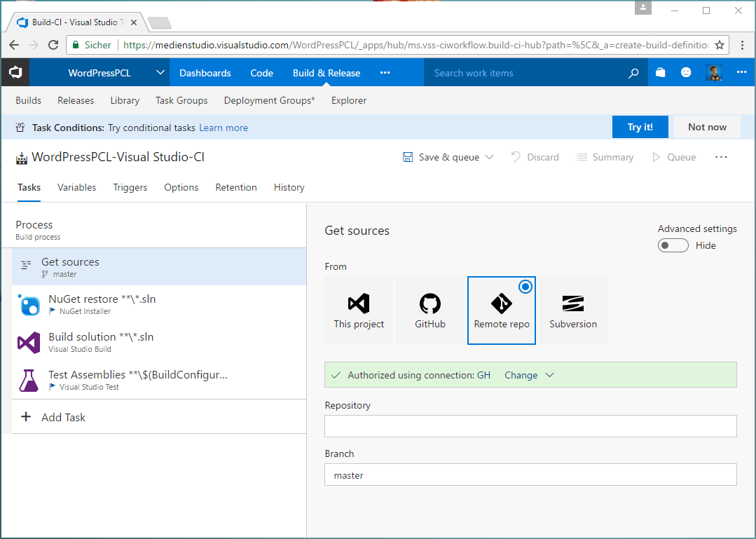Select This project as source

[x=359, y=311]
